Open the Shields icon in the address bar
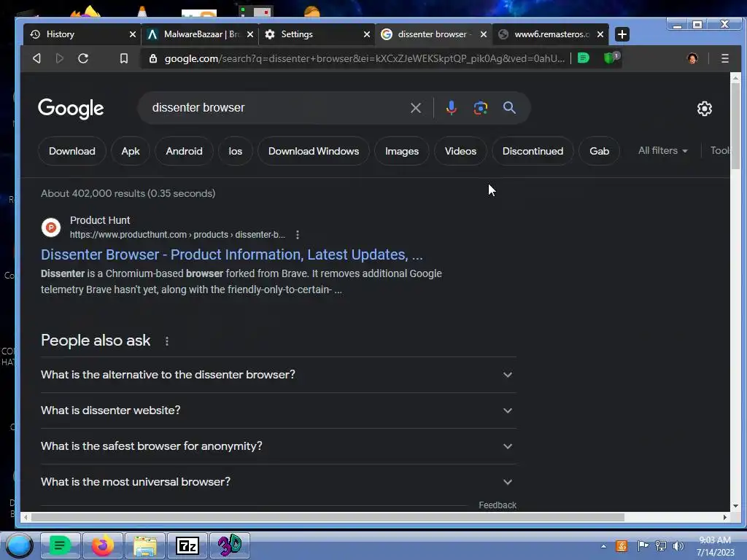This screenshot has width=747, height=560. 610,58
